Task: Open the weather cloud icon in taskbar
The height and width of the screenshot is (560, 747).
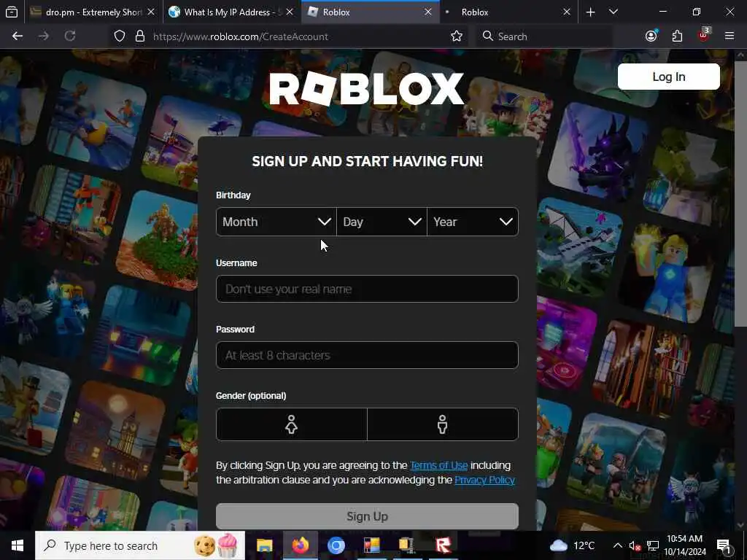Action: [558, 545]
